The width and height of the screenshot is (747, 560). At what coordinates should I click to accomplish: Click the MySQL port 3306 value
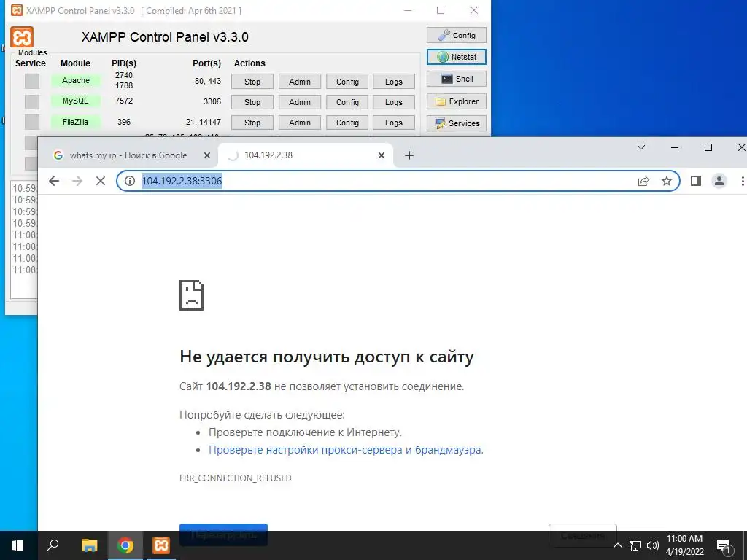click(212, 101)
